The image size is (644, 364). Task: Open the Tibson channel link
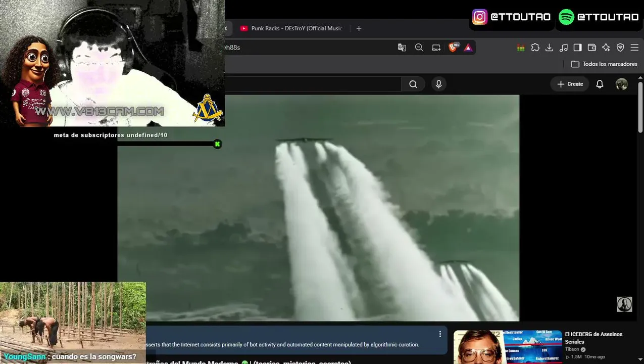click(572, 349)
